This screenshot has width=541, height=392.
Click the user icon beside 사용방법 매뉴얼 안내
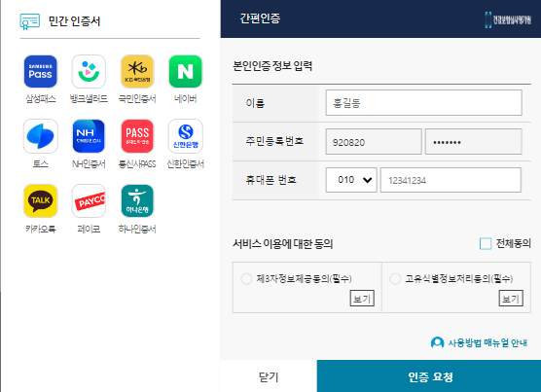point(437,343)
